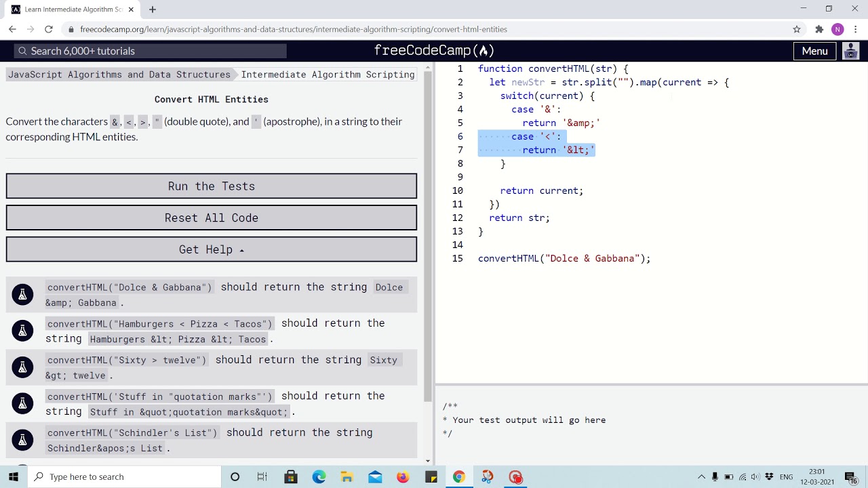Switch to Chrome in taskbar

pyautogui.click(x=459, y=476)
